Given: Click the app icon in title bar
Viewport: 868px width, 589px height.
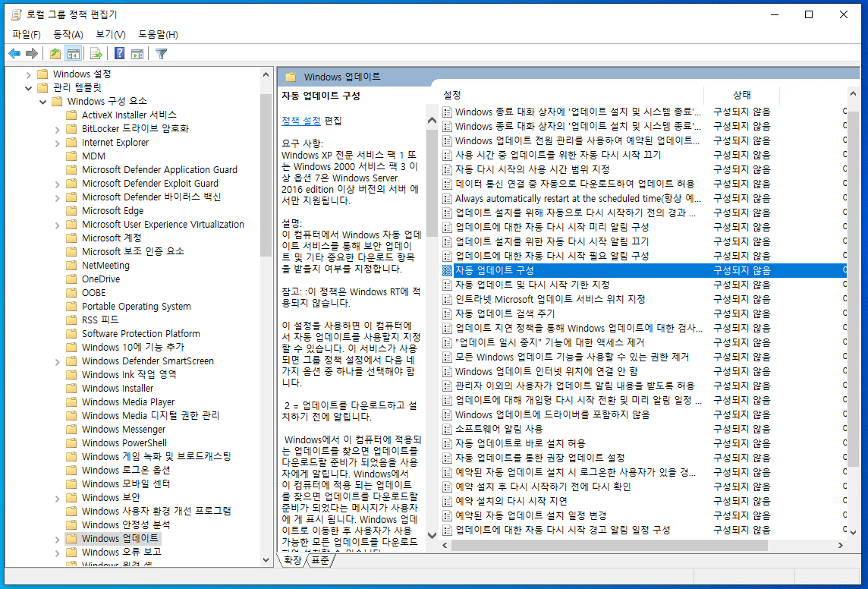Looking at the screenshot, I should point(16,14).
